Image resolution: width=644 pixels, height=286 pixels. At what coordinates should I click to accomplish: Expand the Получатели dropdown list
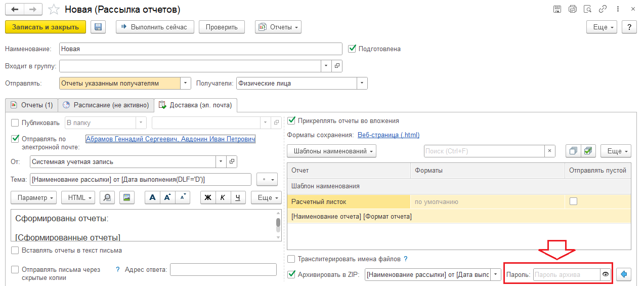(362, 84)
